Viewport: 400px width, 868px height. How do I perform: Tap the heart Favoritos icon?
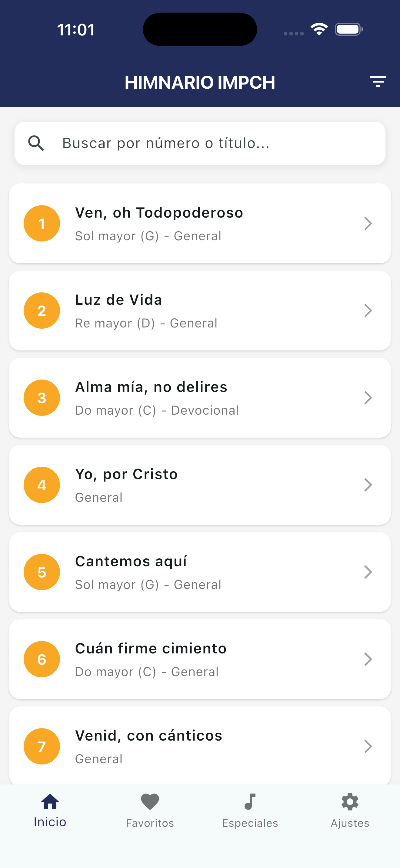point(150,801)
